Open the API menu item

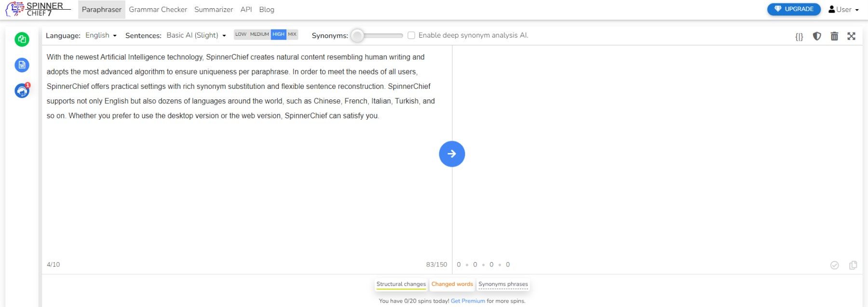[246, 10]
